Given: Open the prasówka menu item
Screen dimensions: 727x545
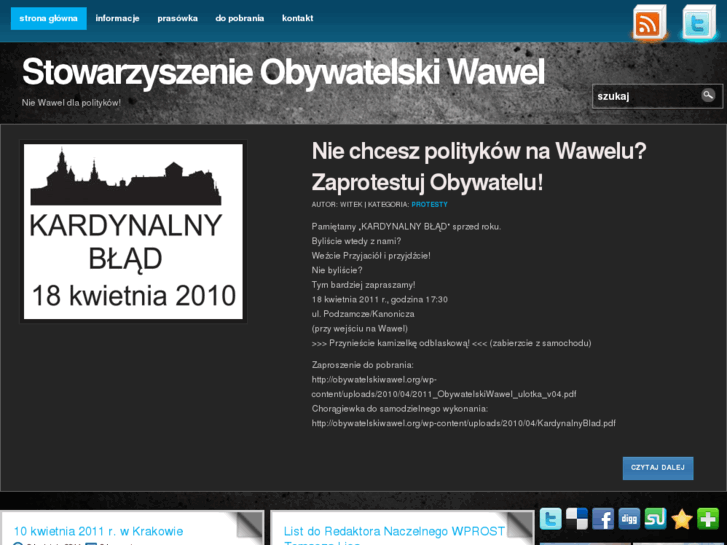Looking at the screenshot, I should point(178,19).
